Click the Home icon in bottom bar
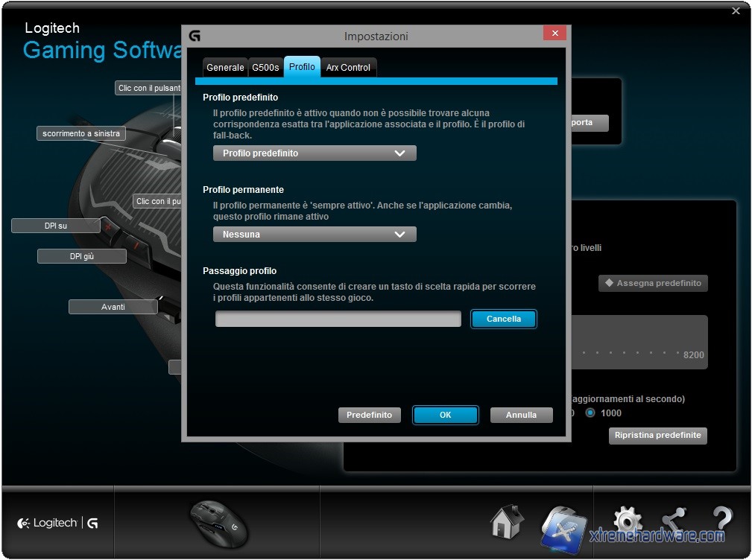Screen dimensions: 752x560 point(507,523)
